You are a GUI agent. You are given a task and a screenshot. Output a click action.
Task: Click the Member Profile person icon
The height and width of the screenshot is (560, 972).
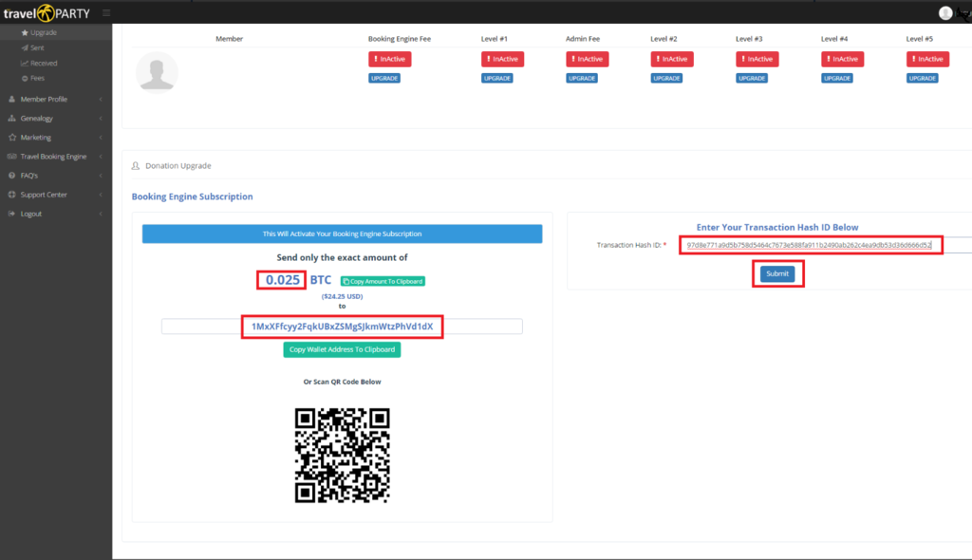click(11, 100)
